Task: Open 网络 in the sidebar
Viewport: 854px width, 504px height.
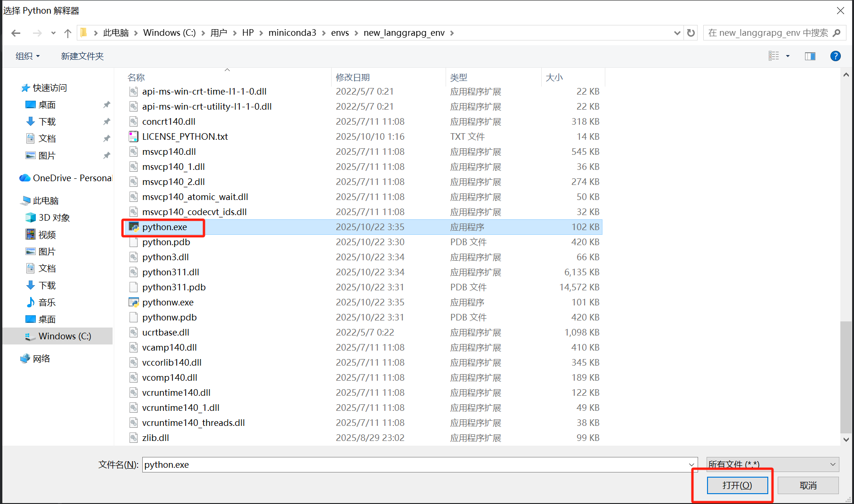Action: click(x=41, y=359)
